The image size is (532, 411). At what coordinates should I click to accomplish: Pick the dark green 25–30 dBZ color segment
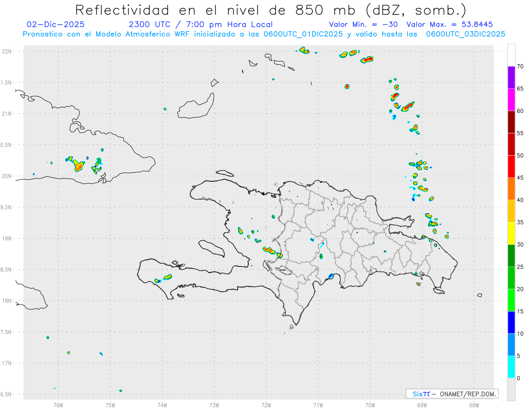(511, 256)
